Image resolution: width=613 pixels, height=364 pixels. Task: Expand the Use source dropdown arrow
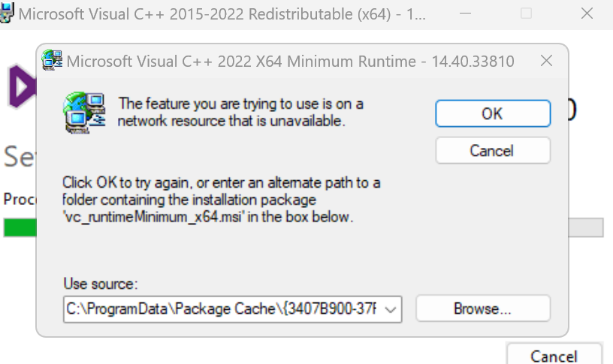click(x=391, y=310)
